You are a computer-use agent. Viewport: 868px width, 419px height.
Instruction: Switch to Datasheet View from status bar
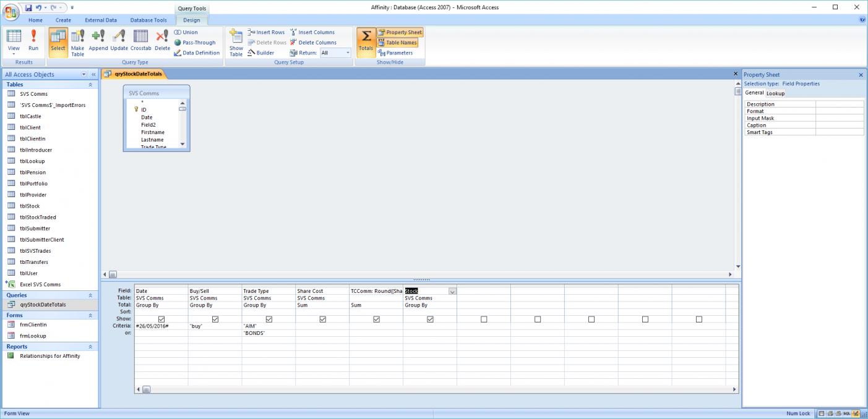point(822,413)
